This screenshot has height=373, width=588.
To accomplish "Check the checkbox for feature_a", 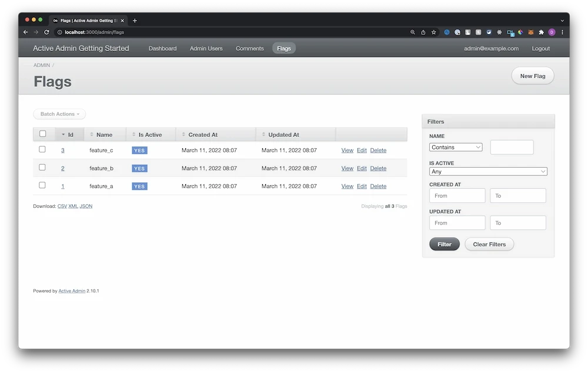I will point(42,186).
